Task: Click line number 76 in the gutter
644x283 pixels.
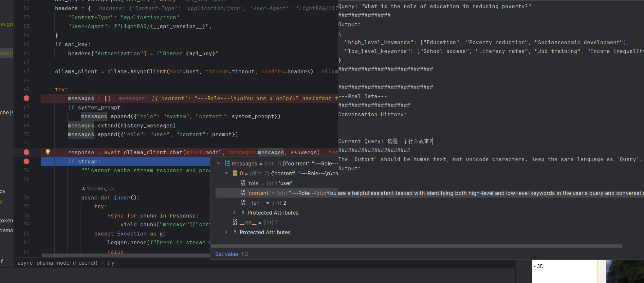Action: tap(27, 198)
